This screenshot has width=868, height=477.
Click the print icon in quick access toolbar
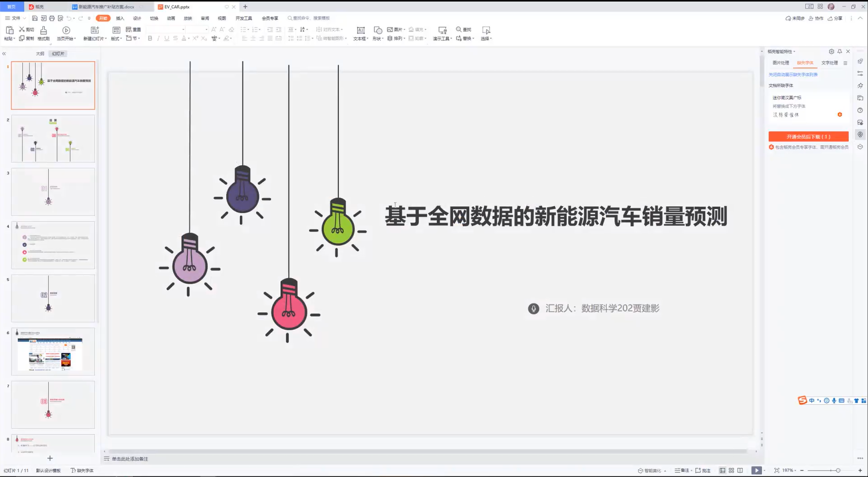[52, 18]
